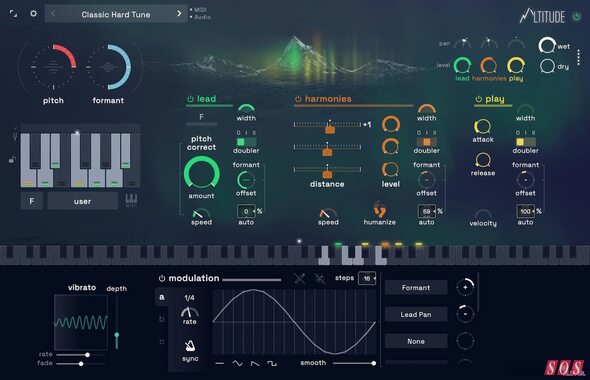Click the lead auto percent value box
The width and height of the screenshot is (590, 380).
pos(246,211)
